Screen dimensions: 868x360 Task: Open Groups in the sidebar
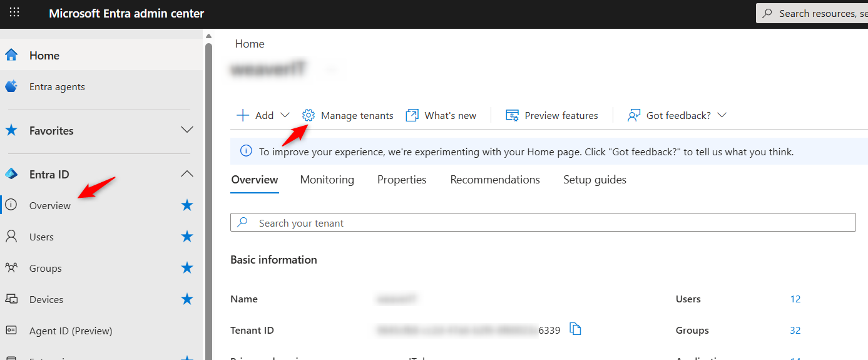tap(45, 268)
